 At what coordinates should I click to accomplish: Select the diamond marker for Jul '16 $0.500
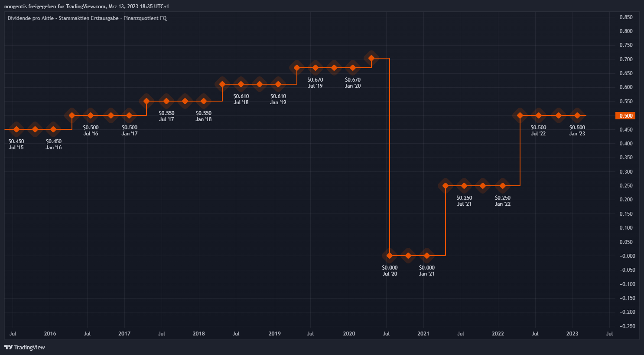coord(90,115)
